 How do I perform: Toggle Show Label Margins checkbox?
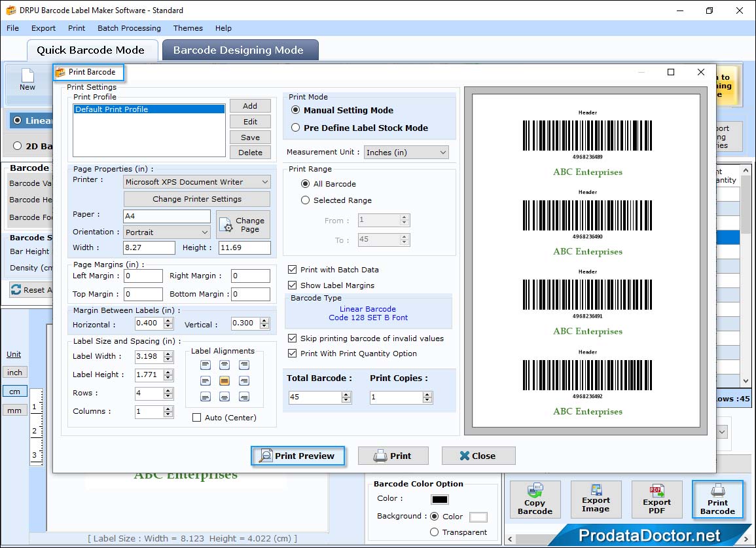[x=292, y=285]
